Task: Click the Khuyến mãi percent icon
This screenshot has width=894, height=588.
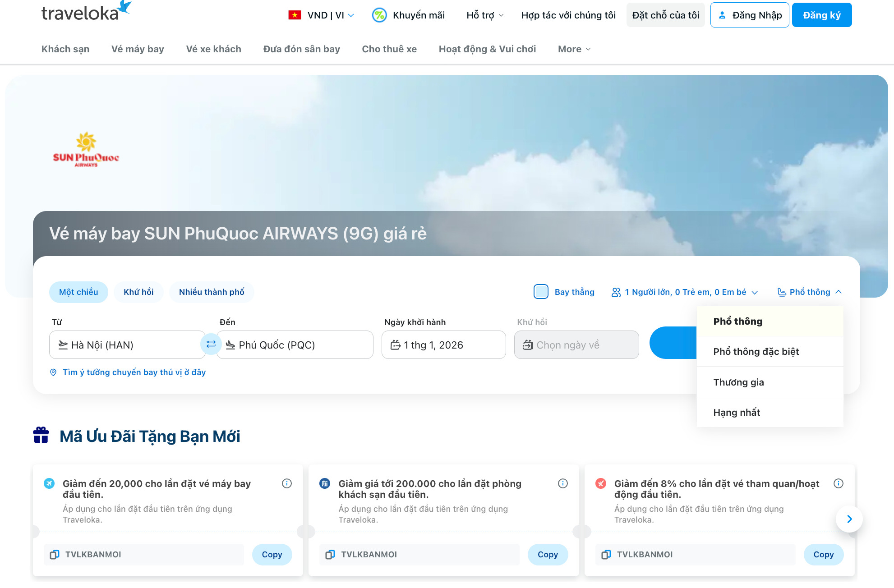Action: [x=379, y=15]
